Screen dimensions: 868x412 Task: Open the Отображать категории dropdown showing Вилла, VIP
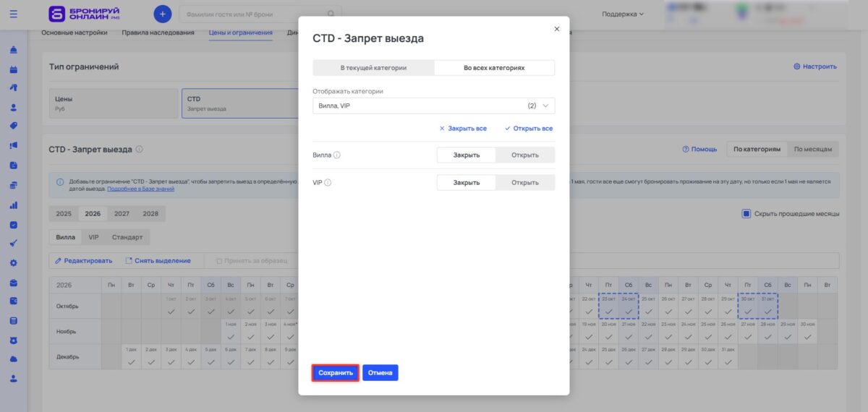(x=433, y=106)
